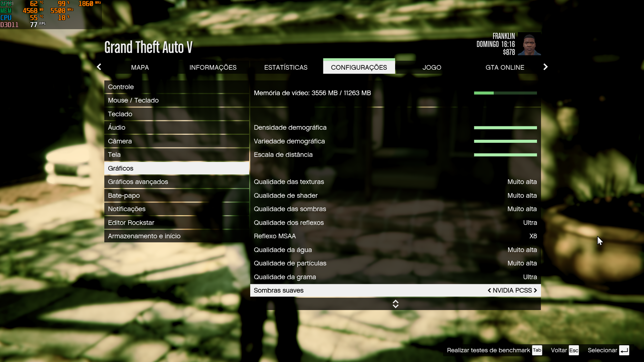
Task: Adjust the Escala de distância slider
Action: click(x=505, y=155)
